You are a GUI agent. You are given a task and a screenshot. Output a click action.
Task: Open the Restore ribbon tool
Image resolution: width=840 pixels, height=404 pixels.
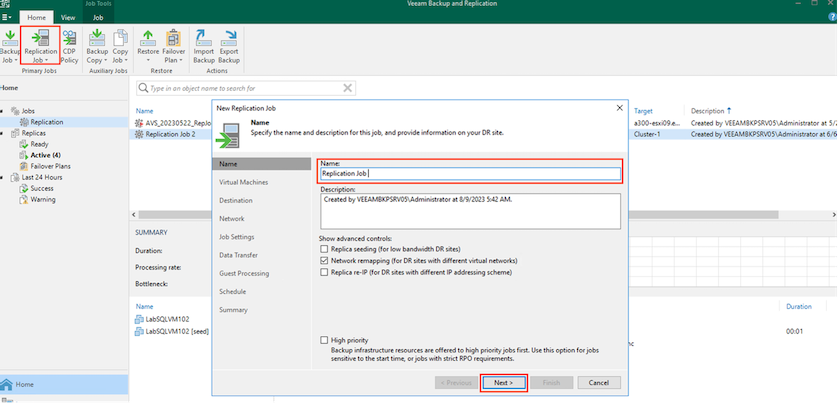148,45
